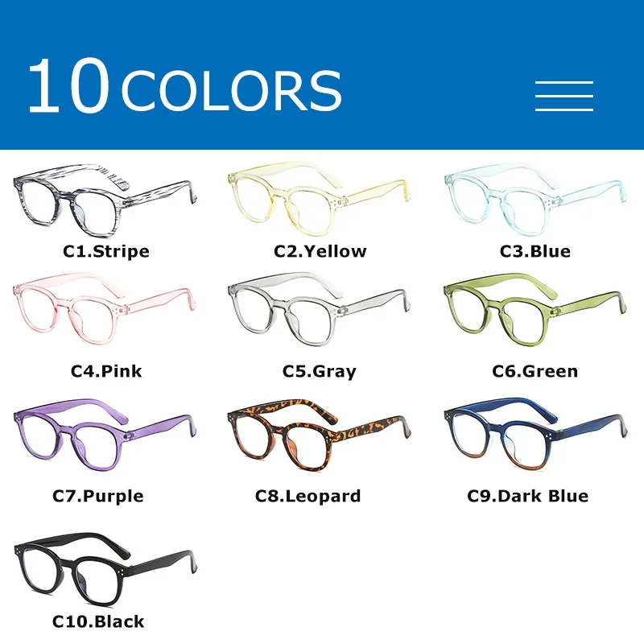Pick the C7 Purple glasses image

pyautogui.click(x=105, y=435)
